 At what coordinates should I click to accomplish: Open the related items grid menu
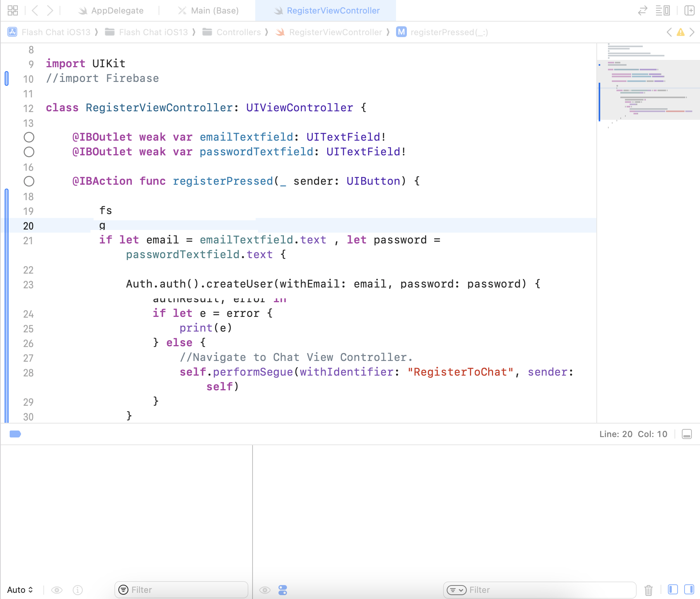coord(13,10)
